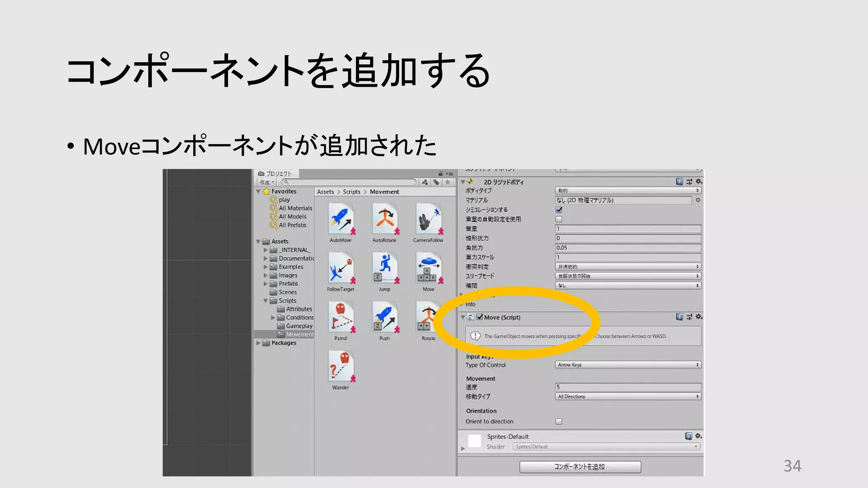Select All Materials in Favorites
The height and width of the screenshot is (488, 868).
coord(295,208)
